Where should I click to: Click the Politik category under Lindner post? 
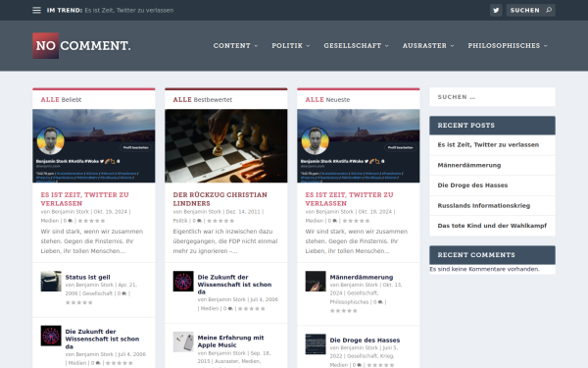180,221
